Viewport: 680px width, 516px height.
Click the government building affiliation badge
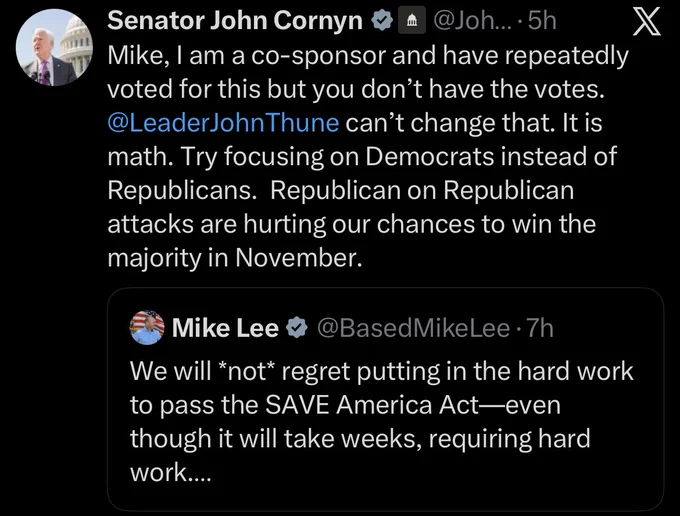click(x=412, y=21)
